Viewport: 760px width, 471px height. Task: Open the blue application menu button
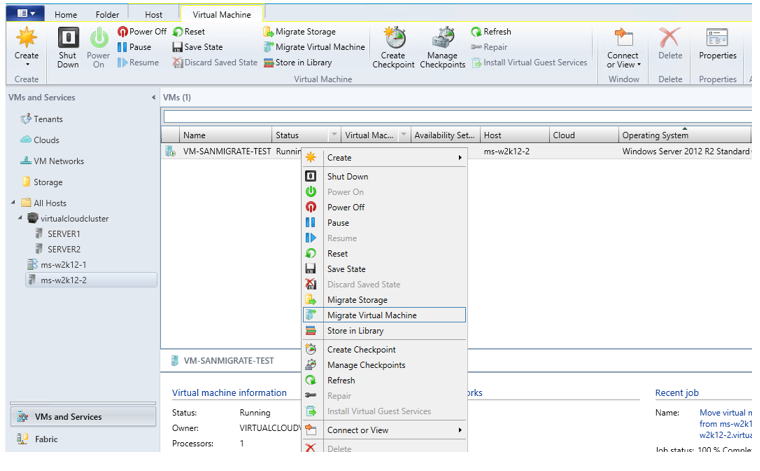click(25, 14)
